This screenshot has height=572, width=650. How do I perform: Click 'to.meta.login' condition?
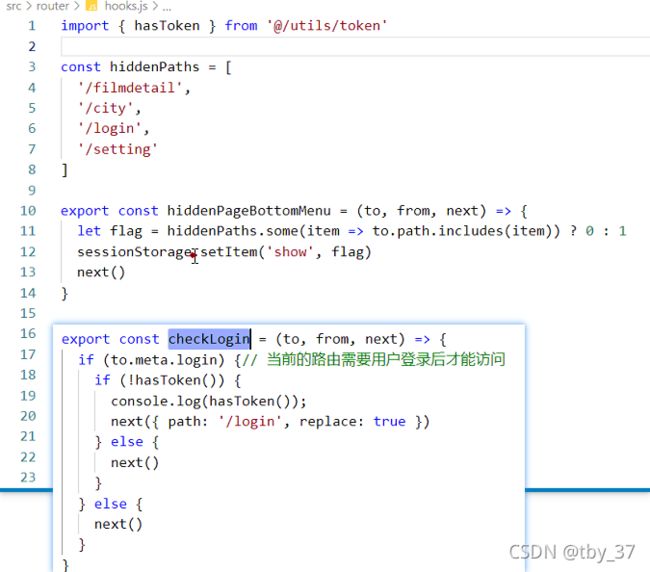pyautogui.click(x=163, y=359)
